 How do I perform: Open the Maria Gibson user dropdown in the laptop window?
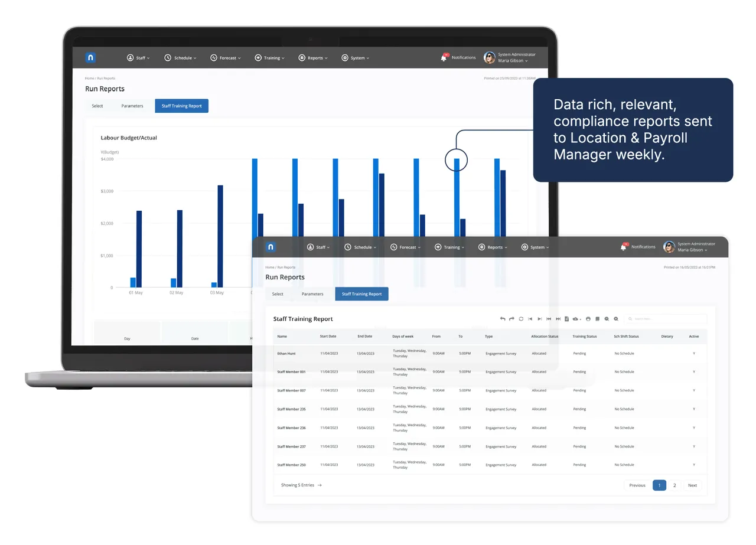513,61
